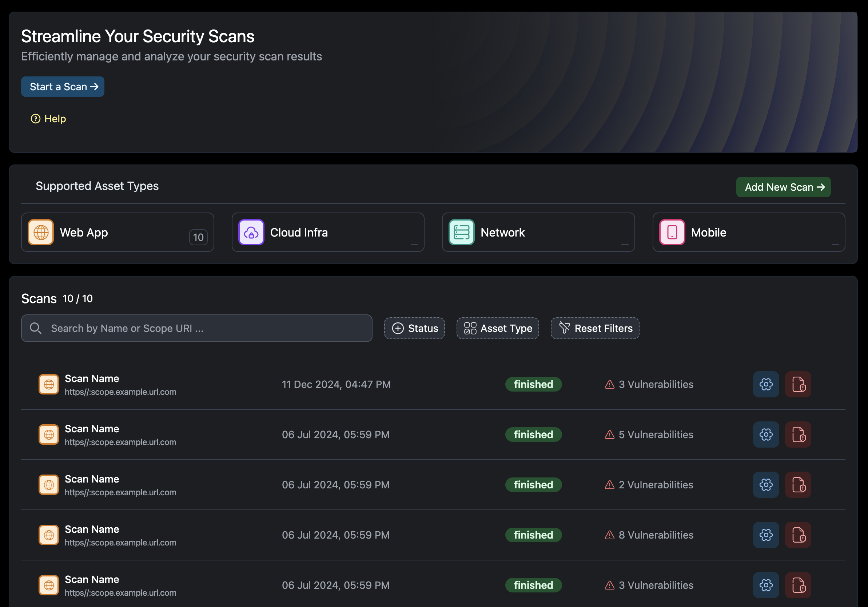Click the Start a Scan button
Image resolution: width=868 pixels, height=607 pixels.
pyautogui.click(x=63, y=87)
